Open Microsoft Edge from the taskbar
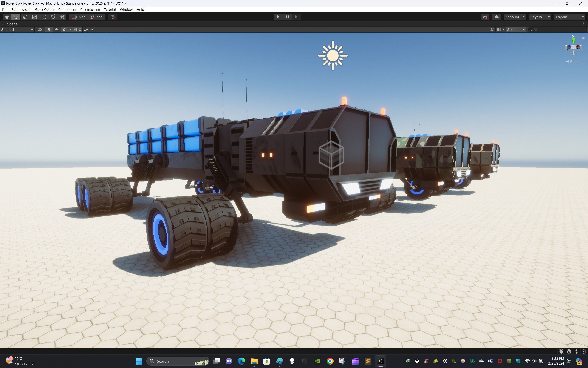 pyautogui.click(x=241, y=361)
